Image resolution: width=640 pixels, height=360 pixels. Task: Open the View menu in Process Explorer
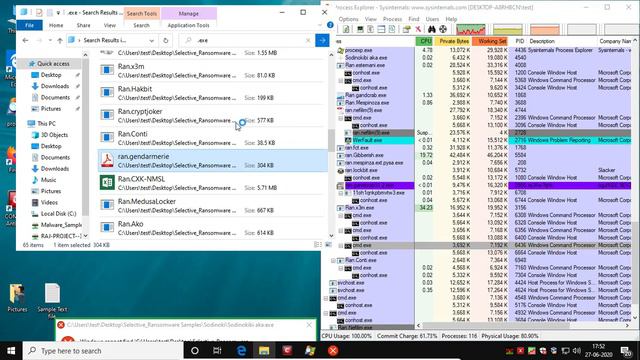pyautogui.click(x=371, y=19)
